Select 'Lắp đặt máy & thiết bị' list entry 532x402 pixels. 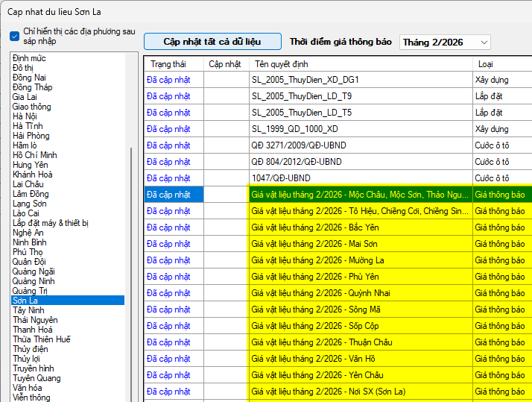pyautogui.click(x=51, y=223)
